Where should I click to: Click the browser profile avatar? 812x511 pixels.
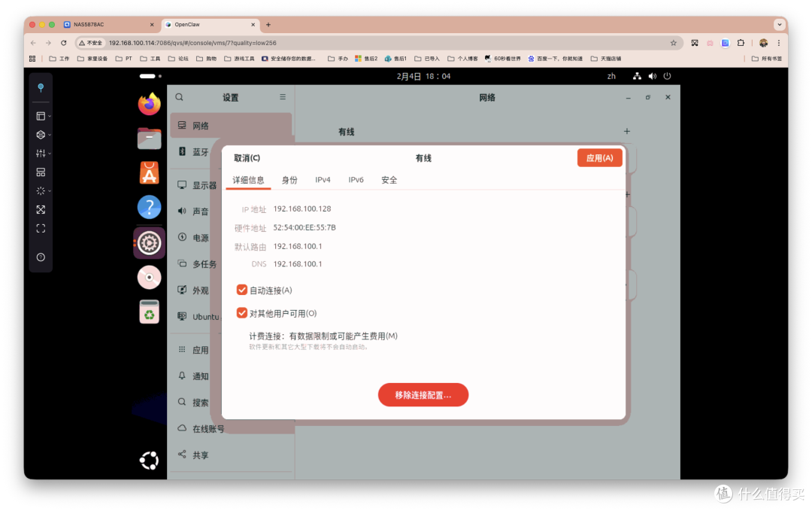763,43
